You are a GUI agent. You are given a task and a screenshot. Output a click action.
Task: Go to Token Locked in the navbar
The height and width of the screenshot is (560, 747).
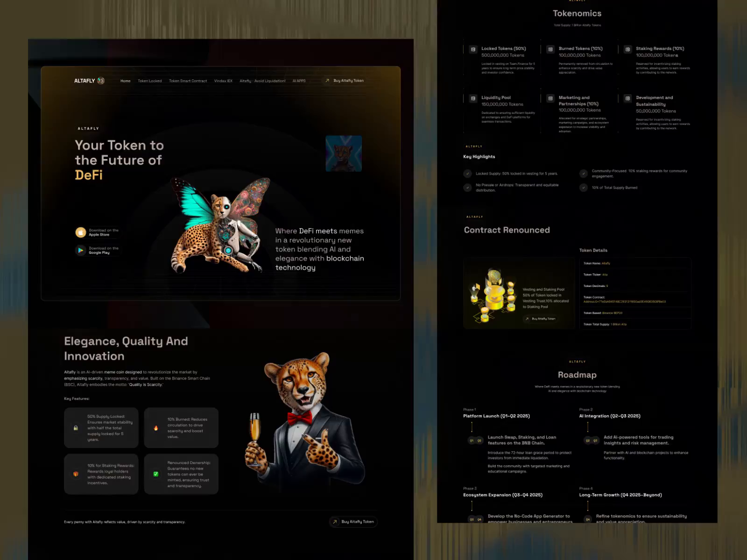150,81
